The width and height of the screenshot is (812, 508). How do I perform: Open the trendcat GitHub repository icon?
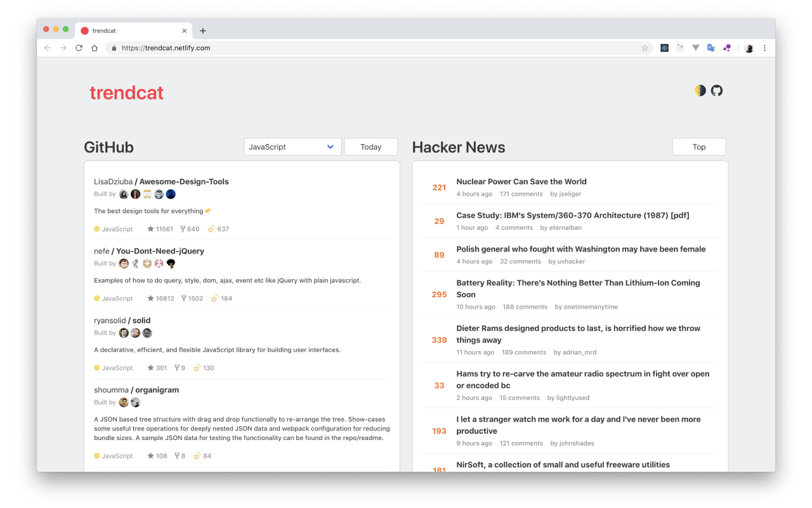[717, 90]
